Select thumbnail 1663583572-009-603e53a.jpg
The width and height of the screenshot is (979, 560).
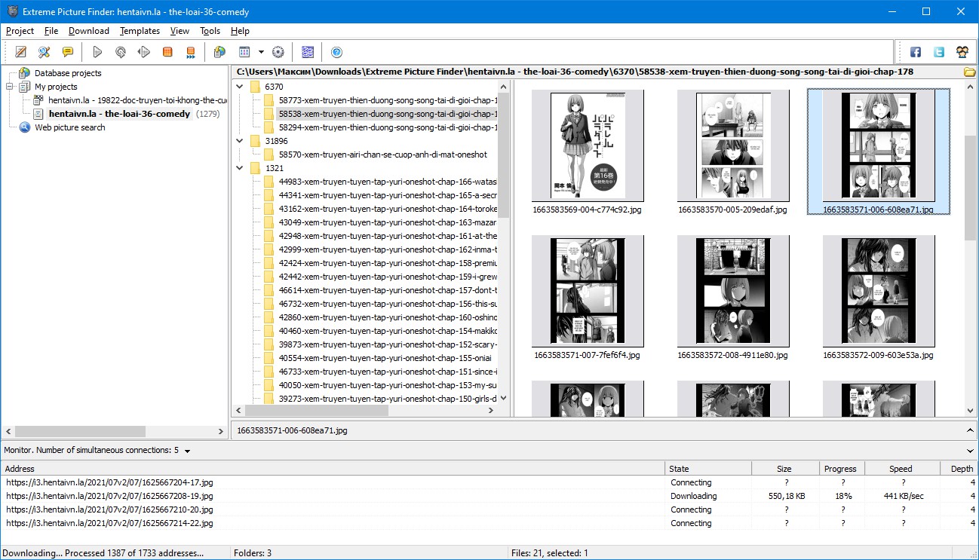879,298
